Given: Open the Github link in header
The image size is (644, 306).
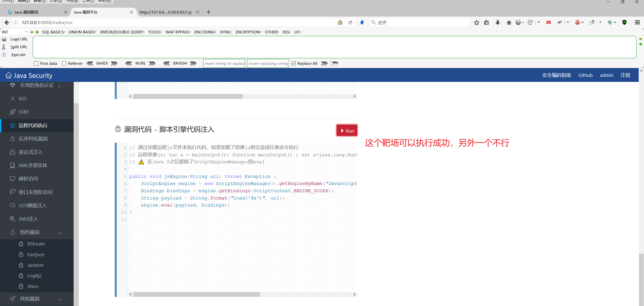Looking at the screenshot, I should pos(585,75).
